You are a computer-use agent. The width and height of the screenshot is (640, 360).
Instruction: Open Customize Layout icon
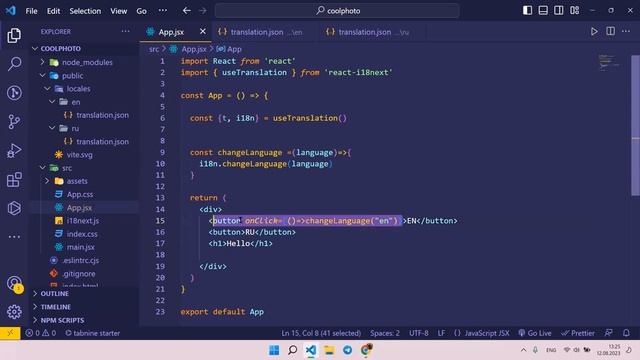point(575,10)
